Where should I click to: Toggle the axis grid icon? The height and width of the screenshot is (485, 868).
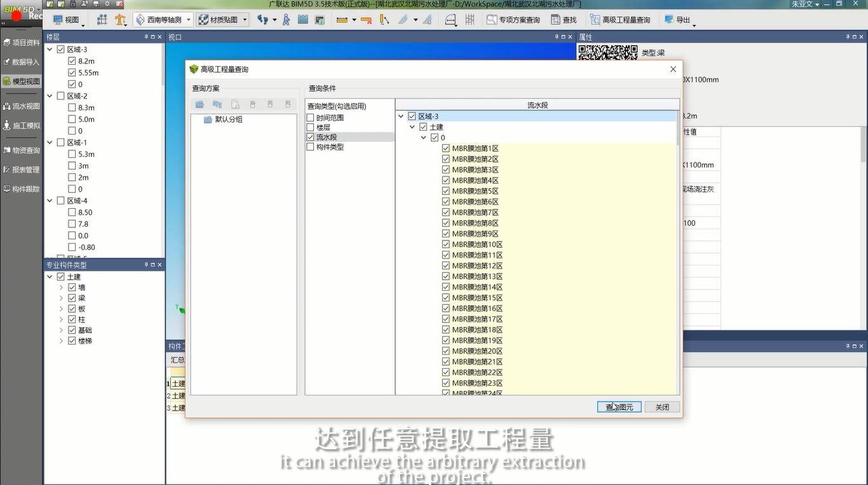[470, 20]
